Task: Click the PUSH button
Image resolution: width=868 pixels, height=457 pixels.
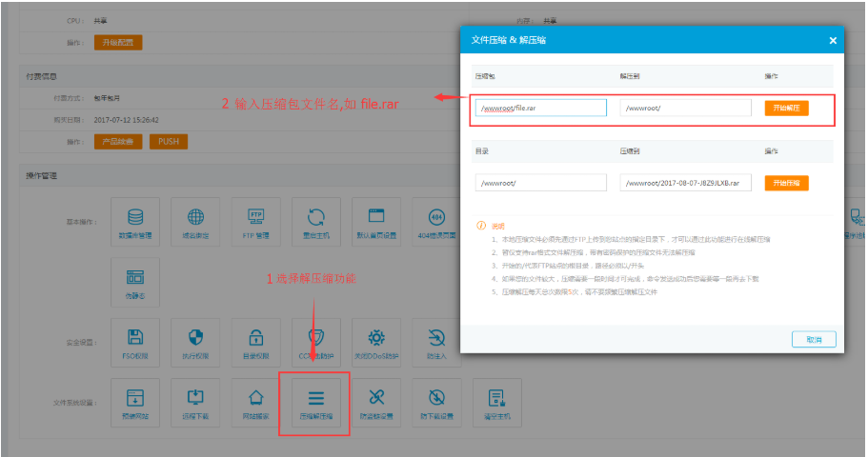Action: click(x=169, y=142)
